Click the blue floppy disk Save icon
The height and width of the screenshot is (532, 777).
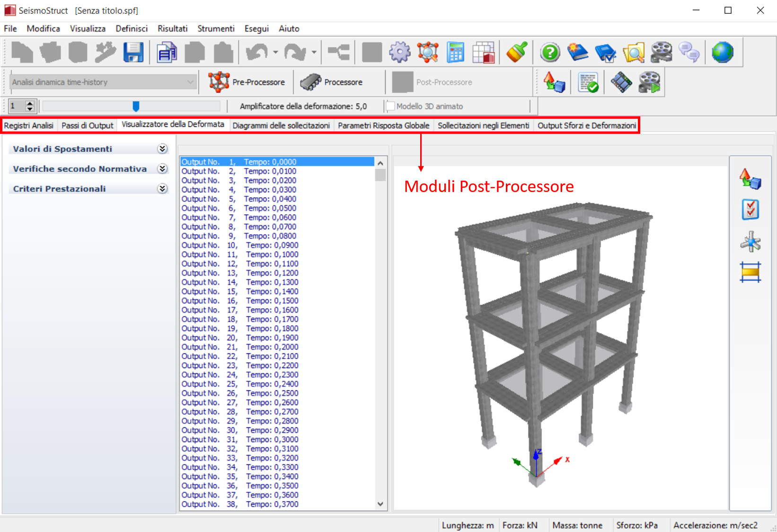(x=133, y=52)
